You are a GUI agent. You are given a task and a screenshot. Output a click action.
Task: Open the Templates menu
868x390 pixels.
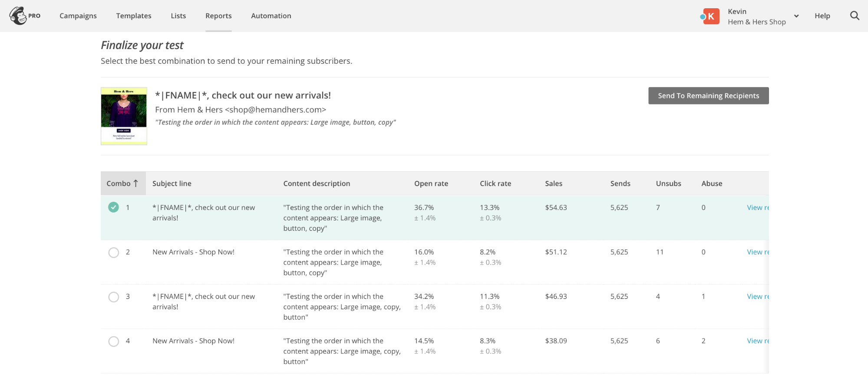point(134,16)
